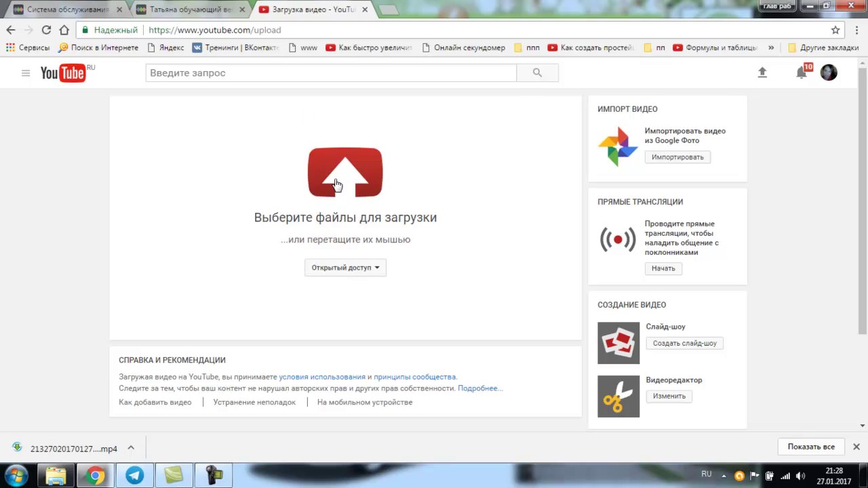Click Создать слайд-шоу button
The width and height of the screenshot is (868, 488).
(x=684, y=344)
